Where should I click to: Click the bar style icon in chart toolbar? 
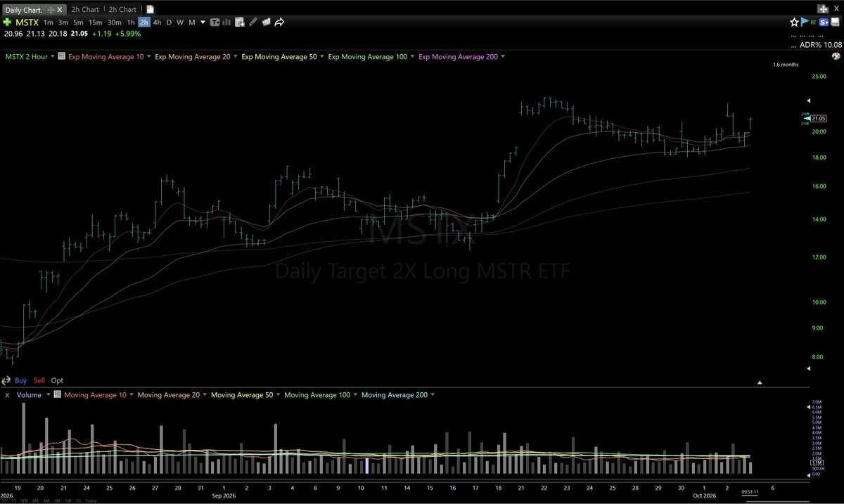pos(227,22)
